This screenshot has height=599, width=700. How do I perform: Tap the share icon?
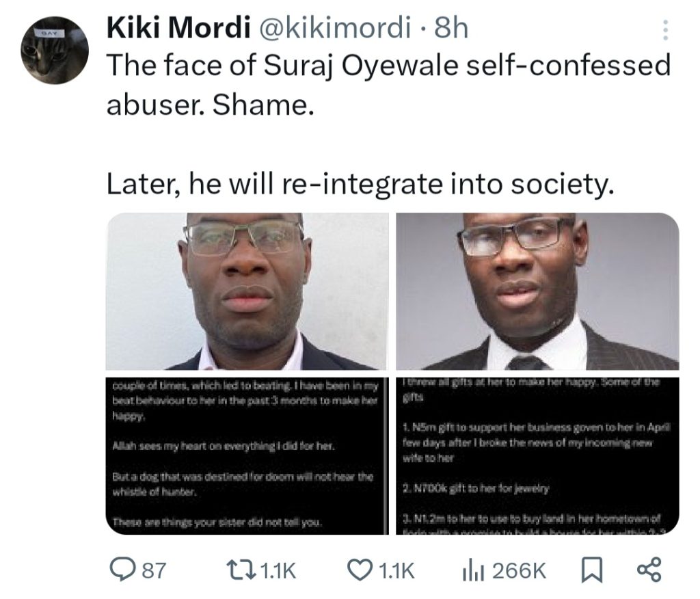649,570
